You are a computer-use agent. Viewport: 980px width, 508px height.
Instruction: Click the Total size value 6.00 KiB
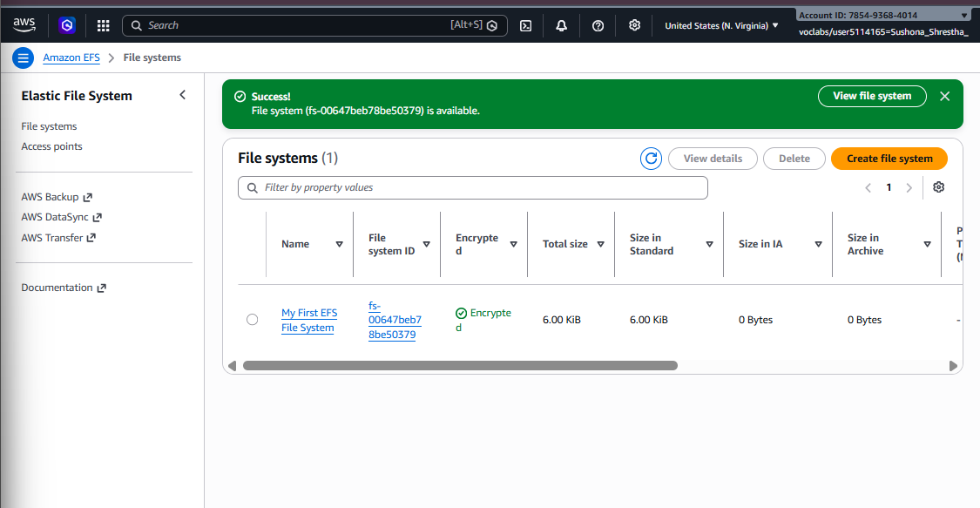(x=561, y=320)
